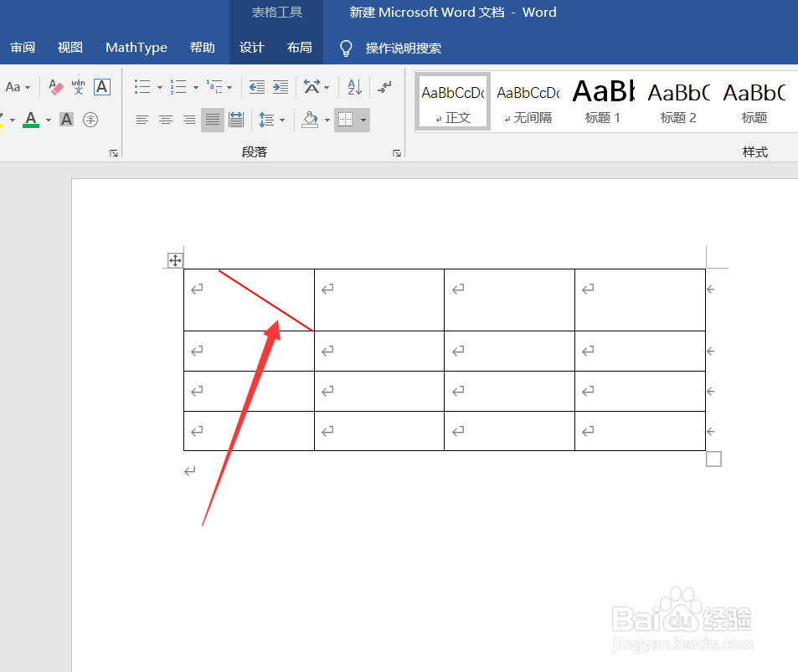Open the Review tab
This screenshot has width=798, height=672.
coord(23,48)
